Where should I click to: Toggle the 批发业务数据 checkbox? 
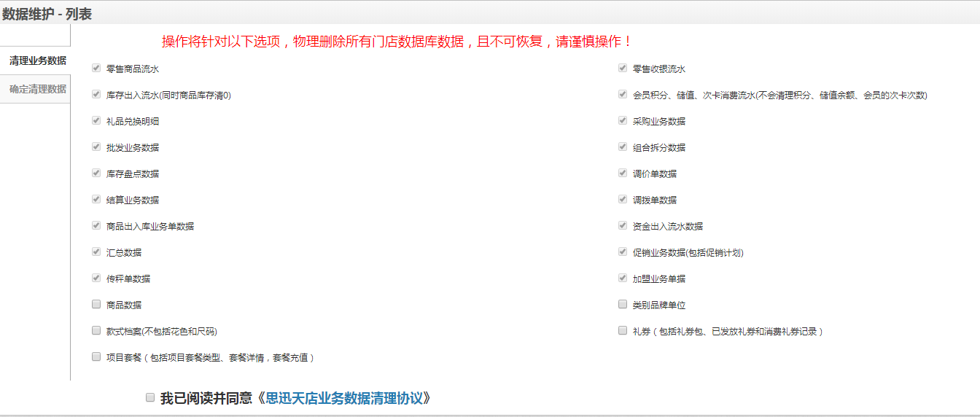(x=96, y=147)
